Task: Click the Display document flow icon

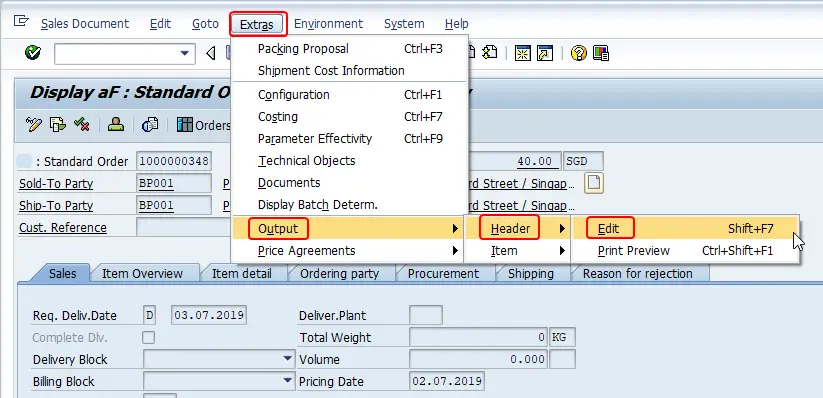Action: pyautogui.click(x=57, y=124)
